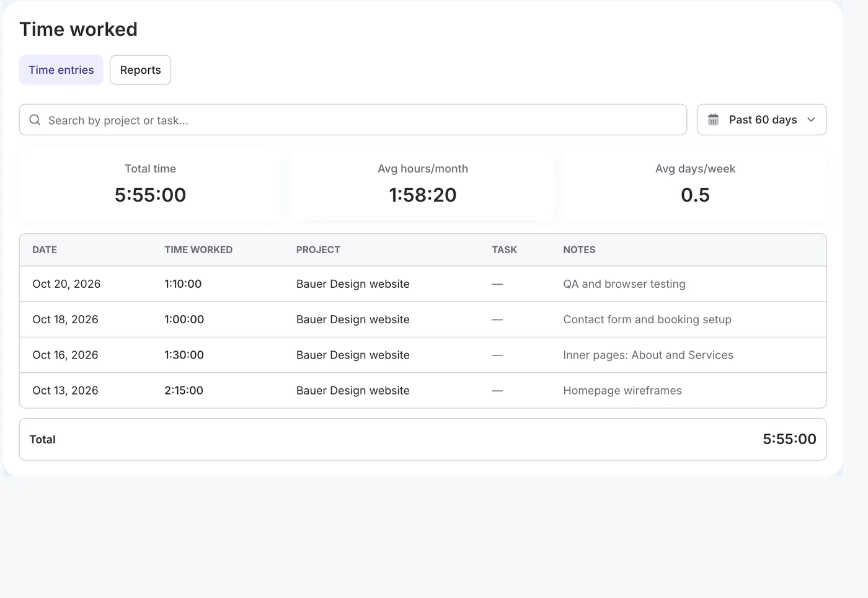Click Bauer Design website in the Oct 20 row
Image resolution: width=868 pixels, height=598 pixels.
click(x=353, y=283)
